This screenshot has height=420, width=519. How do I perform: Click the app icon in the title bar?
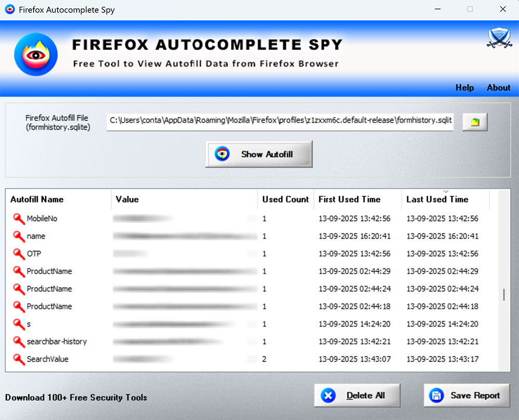pos(9,9)
